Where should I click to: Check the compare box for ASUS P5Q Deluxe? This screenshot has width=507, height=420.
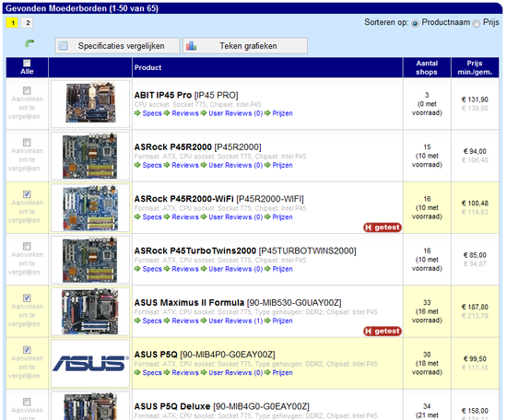(27, 402)
